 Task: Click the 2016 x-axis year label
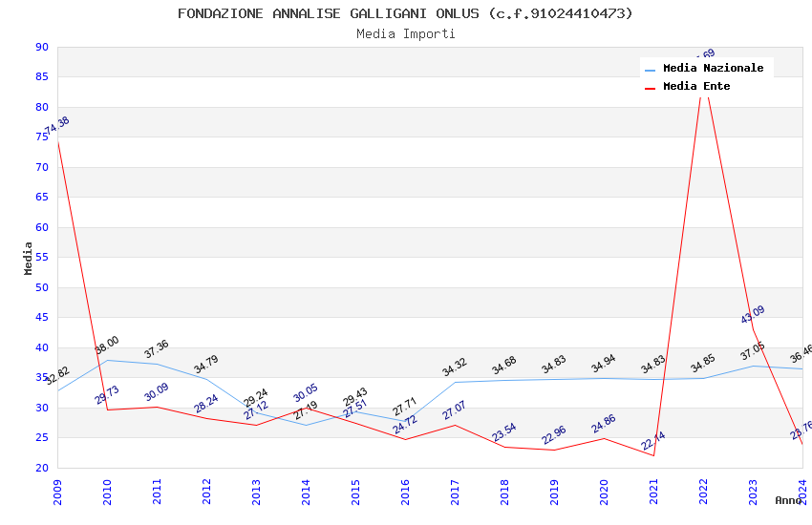[405, 492]
